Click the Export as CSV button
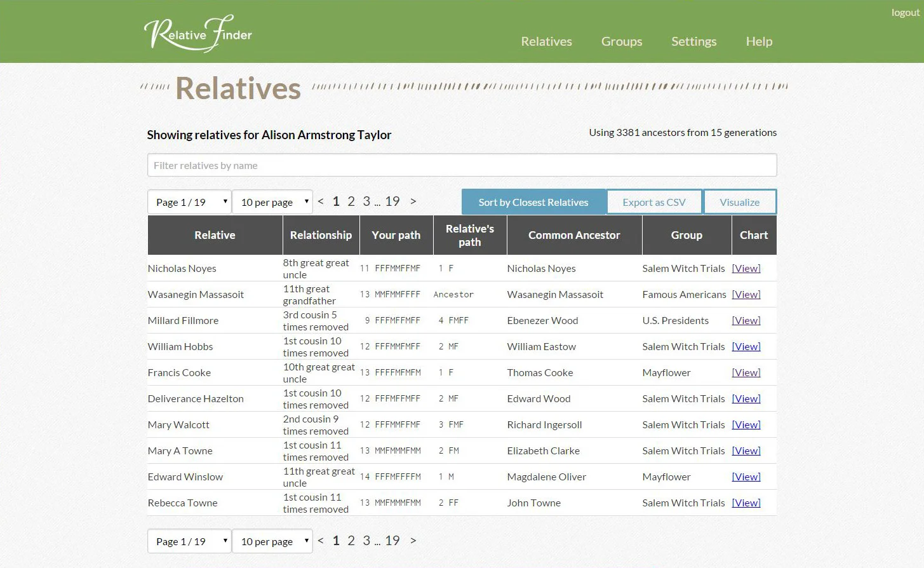 [654, 201]
